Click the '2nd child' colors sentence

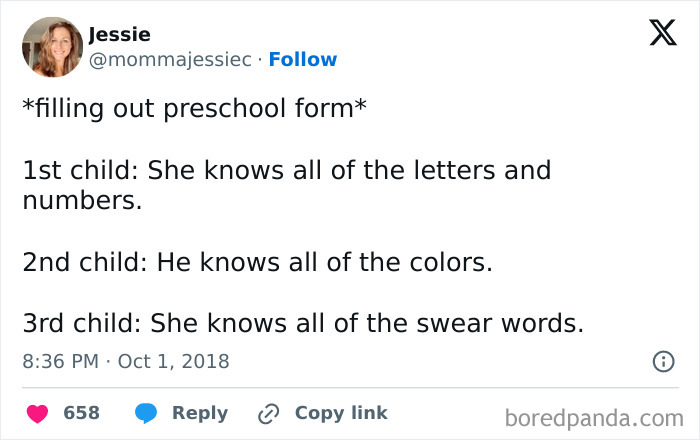coord(258,263)
